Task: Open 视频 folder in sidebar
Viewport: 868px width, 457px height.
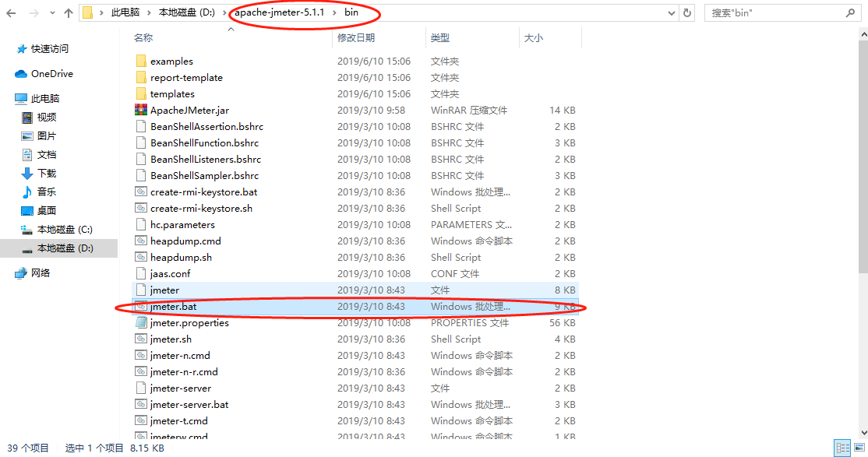Action: point(47,118)
